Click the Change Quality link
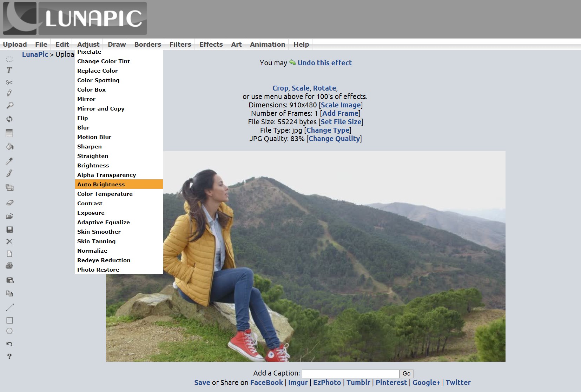The width and height of the screenshot is (581, 392). [334, 139]
